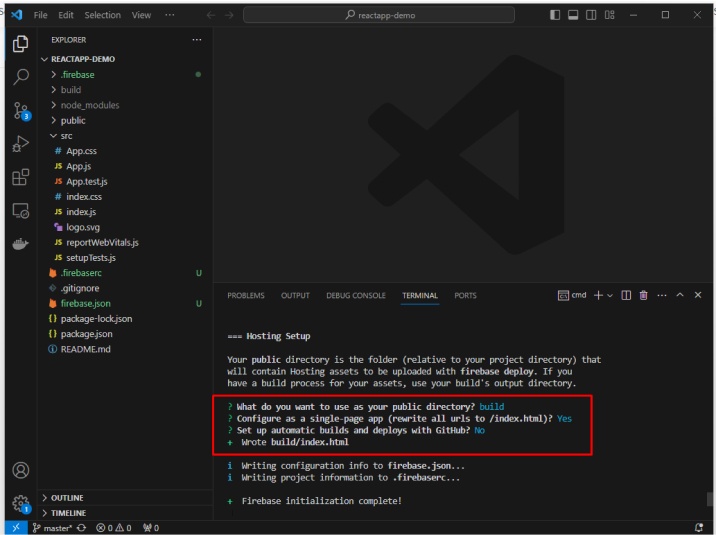Click the reactapp-demo search box

pyautogui.click(x=379, y=15)
